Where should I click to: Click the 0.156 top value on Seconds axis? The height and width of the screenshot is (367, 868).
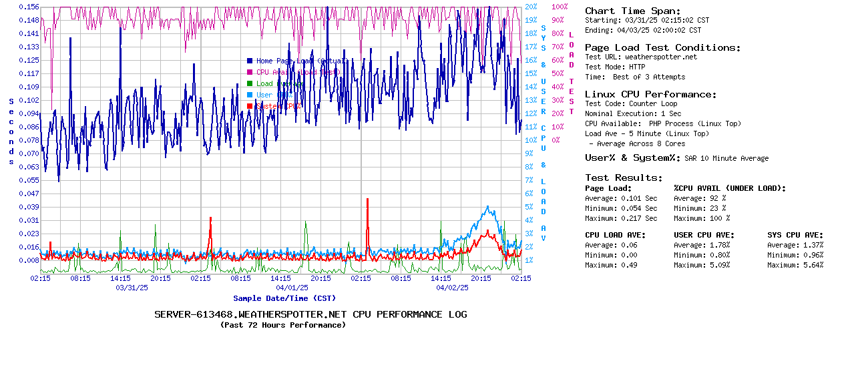(29, 7)
